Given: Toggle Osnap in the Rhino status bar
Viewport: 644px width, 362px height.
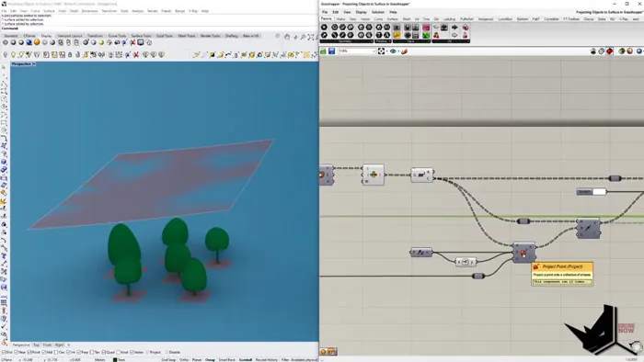Looking at the screenshot, I should pyautogui.click(x=211, y=360).
